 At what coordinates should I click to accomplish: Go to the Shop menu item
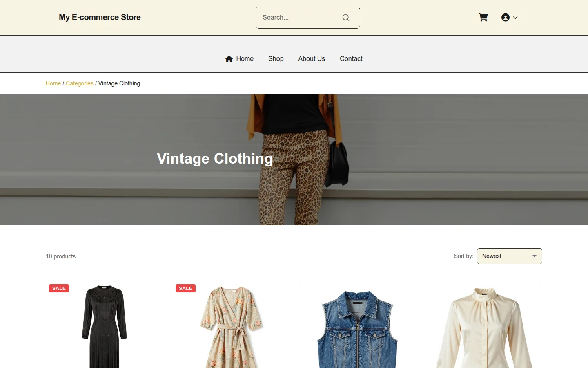[276, 58]
